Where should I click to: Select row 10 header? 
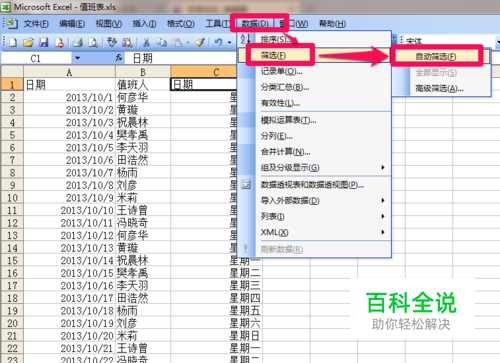click(x=12, y=198)
